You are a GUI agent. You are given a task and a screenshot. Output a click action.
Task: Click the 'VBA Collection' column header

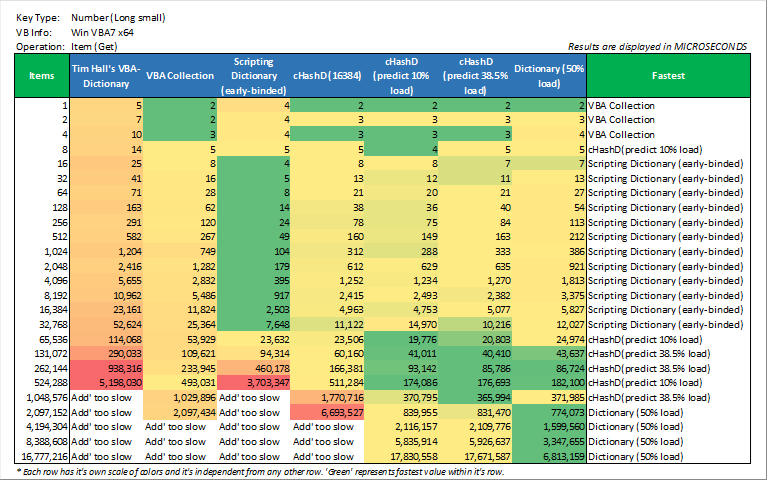point(180,75)
